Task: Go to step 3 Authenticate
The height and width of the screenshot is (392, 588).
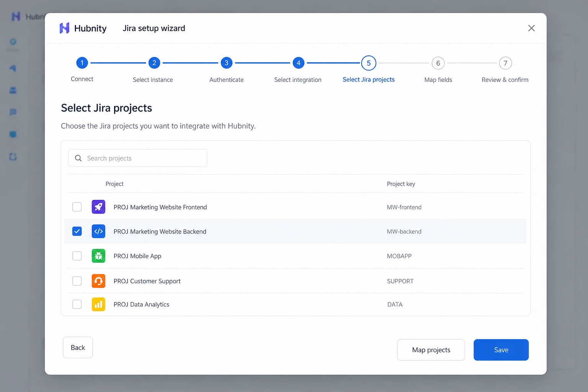Action: pos(226,63)
